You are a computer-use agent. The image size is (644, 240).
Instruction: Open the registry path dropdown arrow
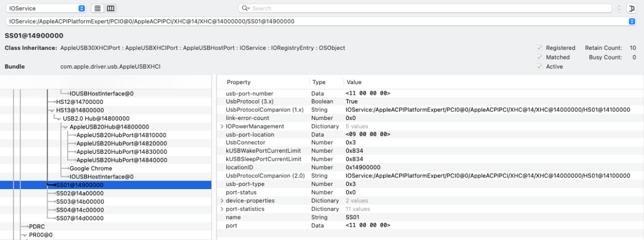point(631,21)
